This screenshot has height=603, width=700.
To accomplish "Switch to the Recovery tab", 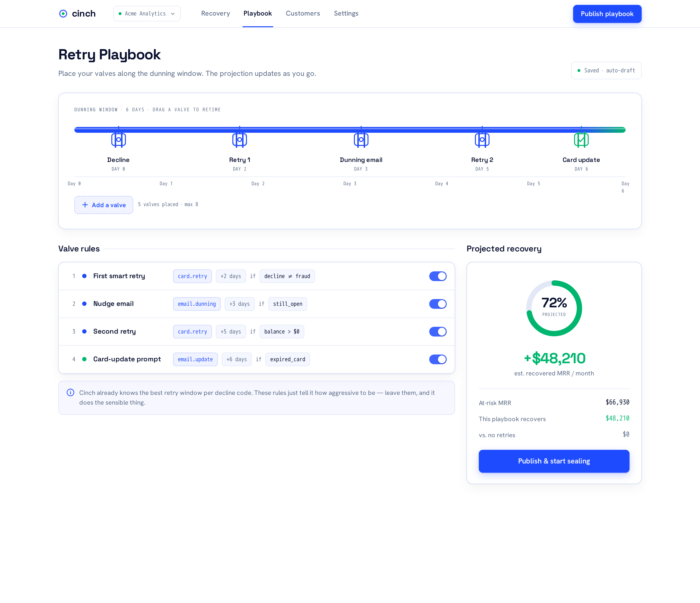I will 216,14.
